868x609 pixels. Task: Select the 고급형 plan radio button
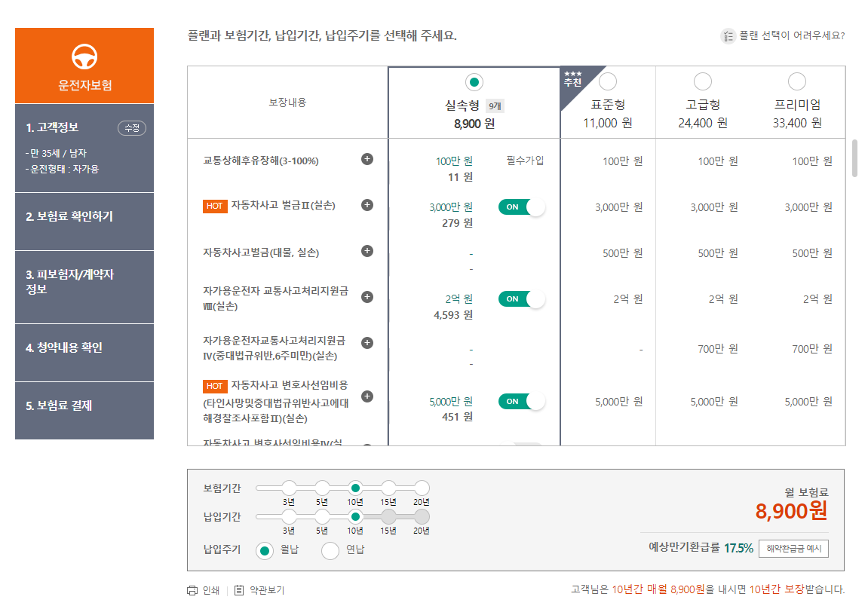pyautogui.click(x=703, y=81)
